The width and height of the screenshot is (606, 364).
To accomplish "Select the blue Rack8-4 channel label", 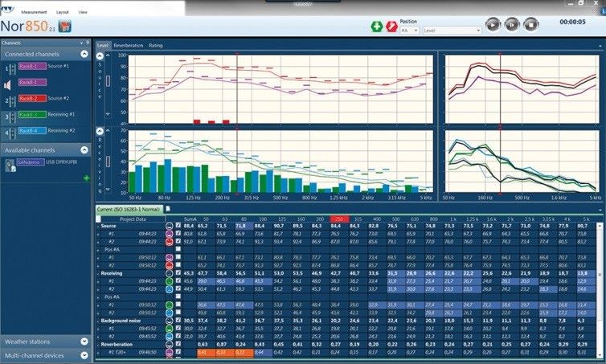I will click(29, 130).
